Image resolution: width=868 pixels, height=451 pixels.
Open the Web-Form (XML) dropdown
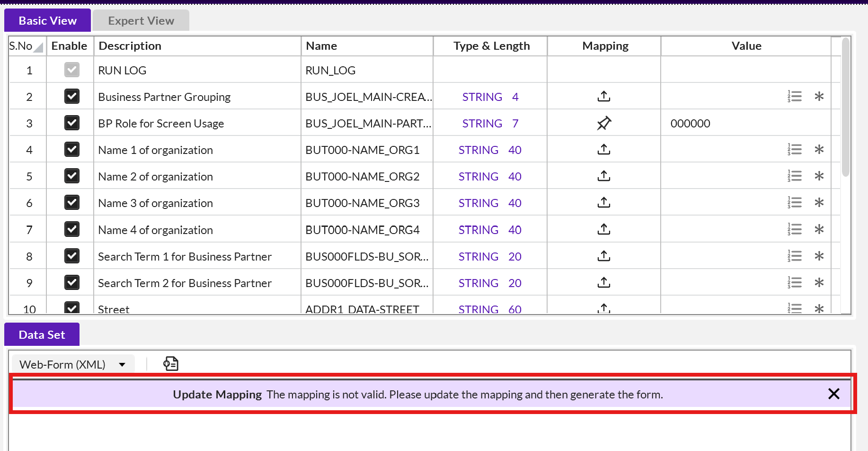click(x=73, y=364)
